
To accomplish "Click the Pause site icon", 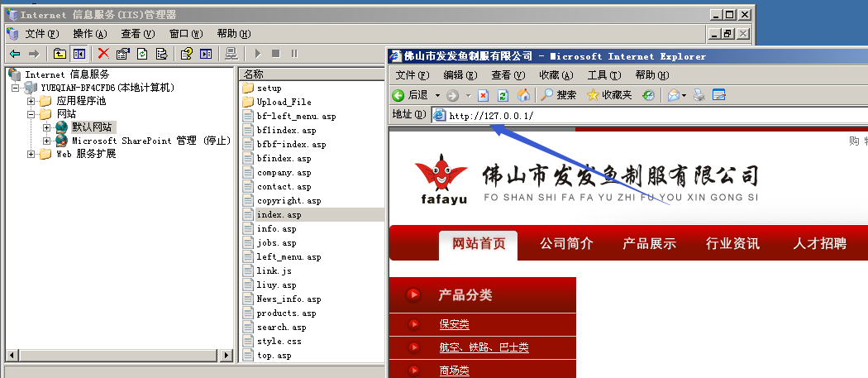I will point(294,54).
